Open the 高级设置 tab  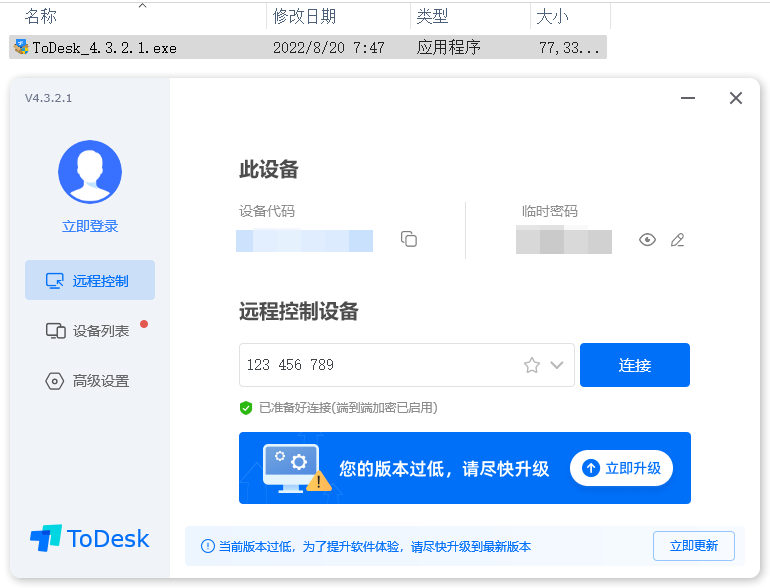pos(90,381)
